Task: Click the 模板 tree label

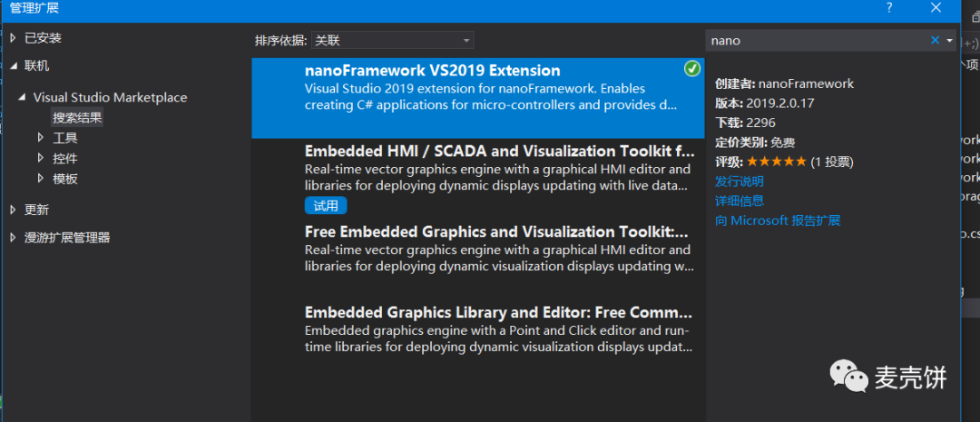Action: click(x=65, y=178)
